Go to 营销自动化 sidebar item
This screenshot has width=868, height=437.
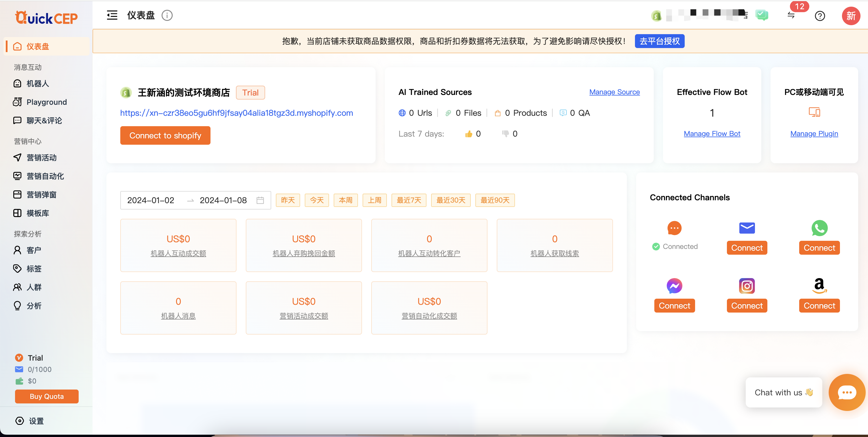(x=45, y=176)
